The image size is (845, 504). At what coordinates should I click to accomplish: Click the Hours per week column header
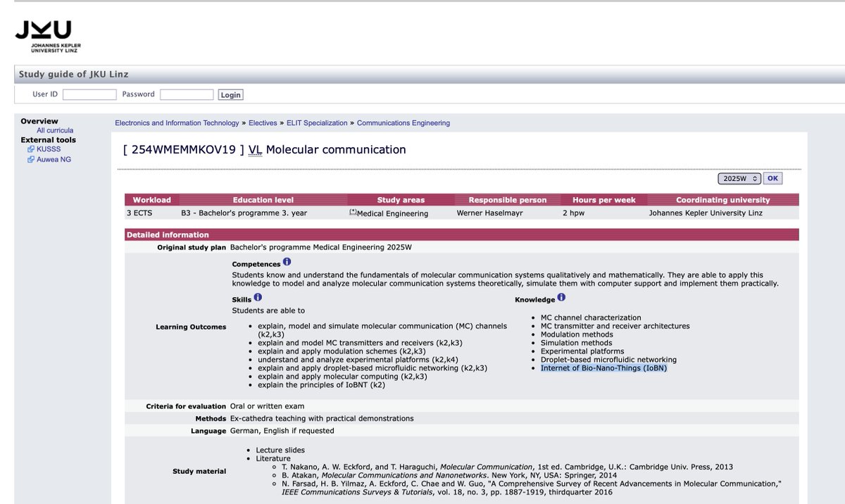603,200
